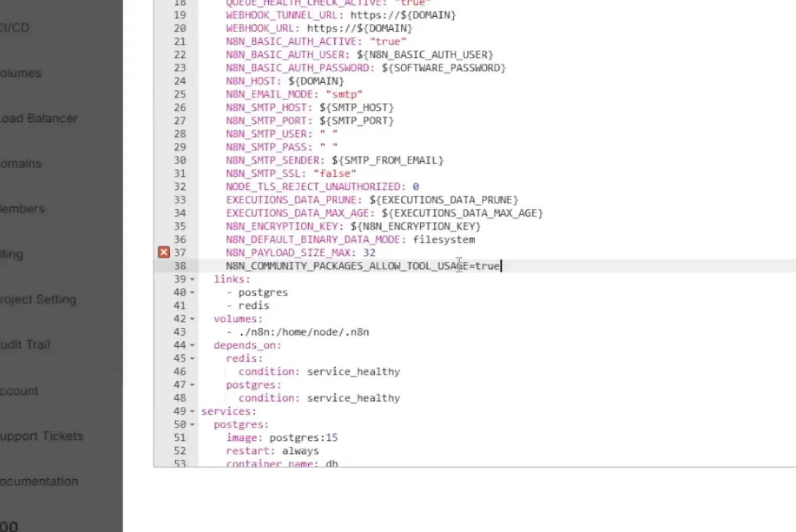Click the "smtp" value on line 25
Image resolution: width=796 pixels, height=532 pixels.
pyautogui.click(x=344, y=95)
